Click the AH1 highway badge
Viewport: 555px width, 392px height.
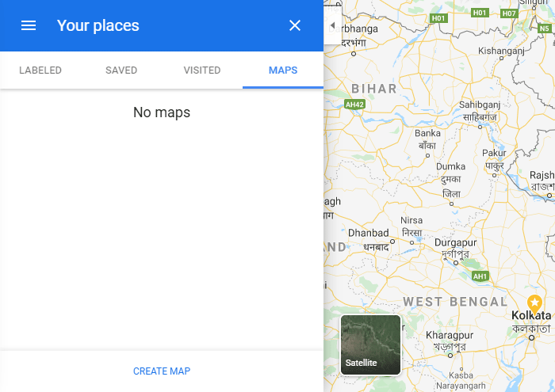tap(480, 276)
